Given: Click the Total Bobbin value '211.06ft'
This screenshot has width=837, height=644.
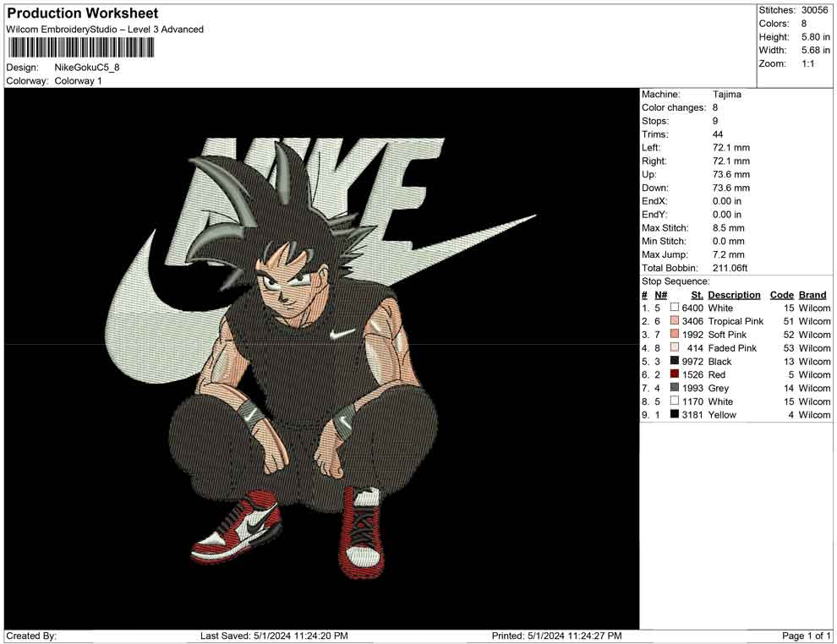Looking at the screenshot, I should pyautogui.click(x=730, y=268).
